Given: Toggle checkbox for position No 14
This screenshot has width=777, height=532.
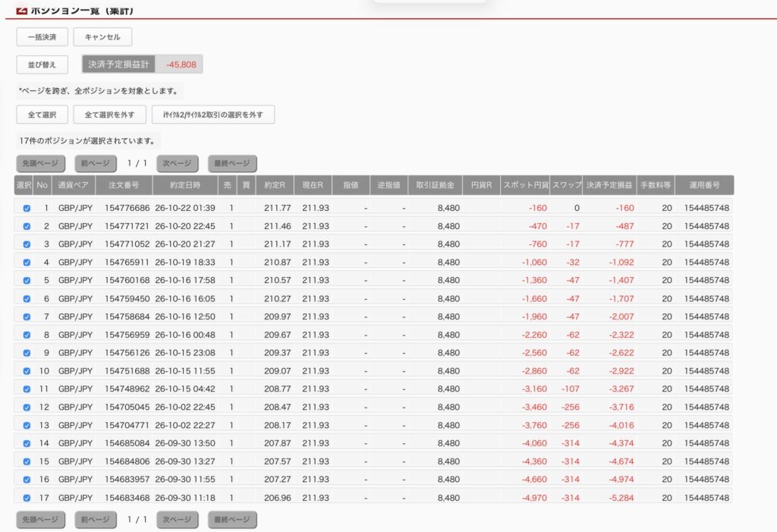Looking at the screenshot, I should (27, 444).
